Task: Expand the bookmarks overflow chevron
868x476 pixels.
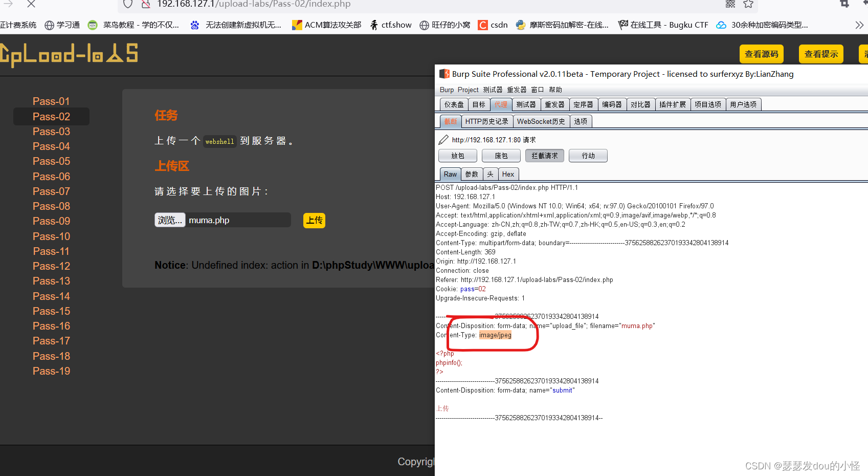Action: click(x=859, y=25)
